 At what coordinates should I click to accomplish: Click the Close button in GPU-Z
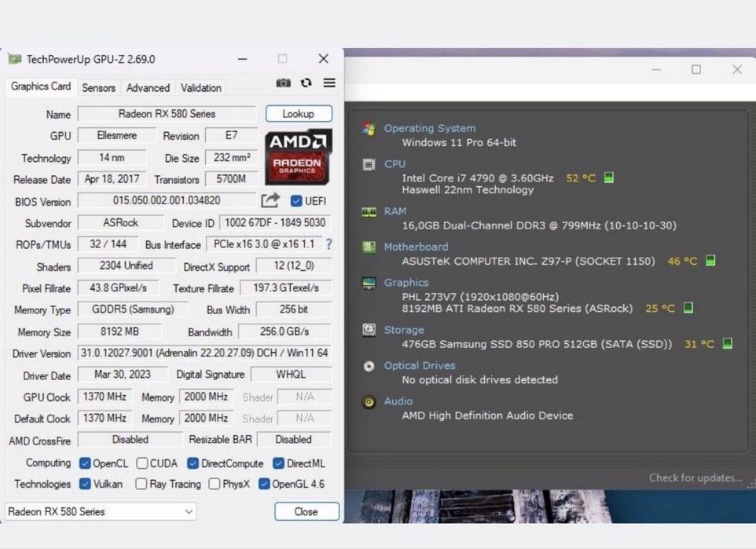pos(306,511)
